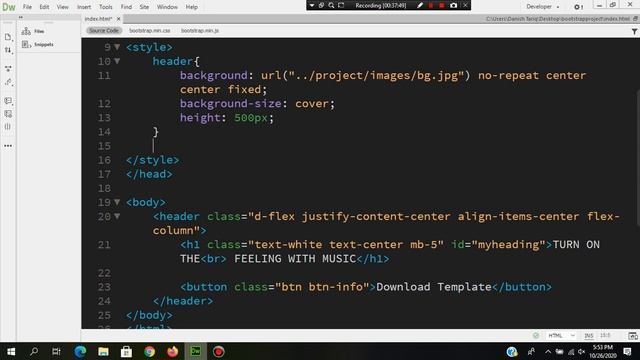Viewport: 640px width, 360px height.
Task: Select the Source Code button
Action: pyautogui.click(x=104, y=31)
